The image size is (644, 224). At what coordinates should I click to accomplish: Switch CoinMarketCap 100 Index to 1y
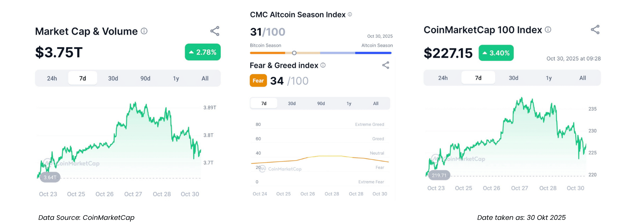549,78
